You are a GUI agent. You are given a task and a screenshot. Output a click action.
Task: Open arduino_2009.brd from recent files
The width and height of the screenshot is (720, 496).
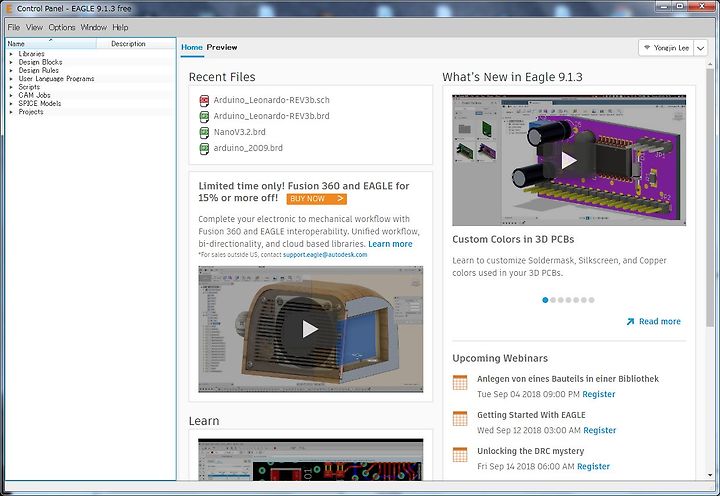coord(248,148)
